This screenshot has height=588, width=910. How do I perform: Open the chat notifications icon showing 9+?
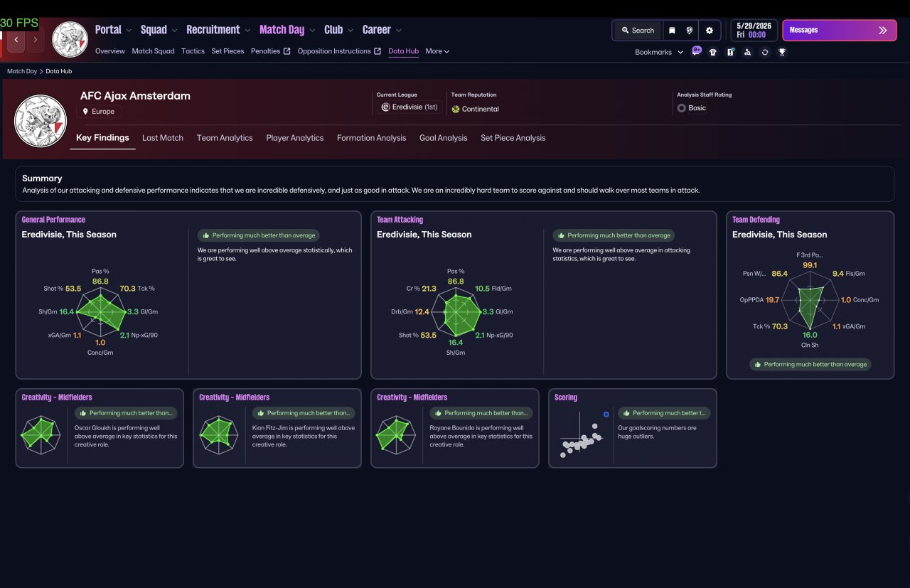pyautogui.click(x=696, y=51)
